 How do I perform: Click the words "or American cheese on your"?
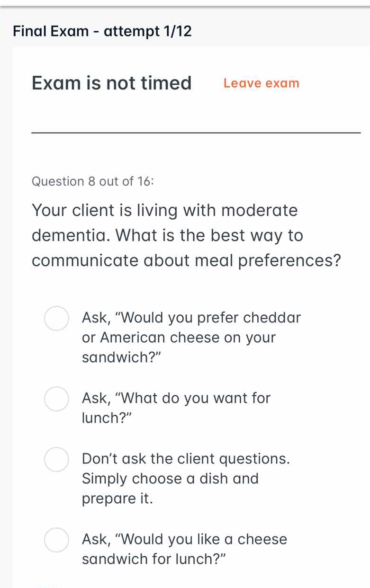[179, 338]
